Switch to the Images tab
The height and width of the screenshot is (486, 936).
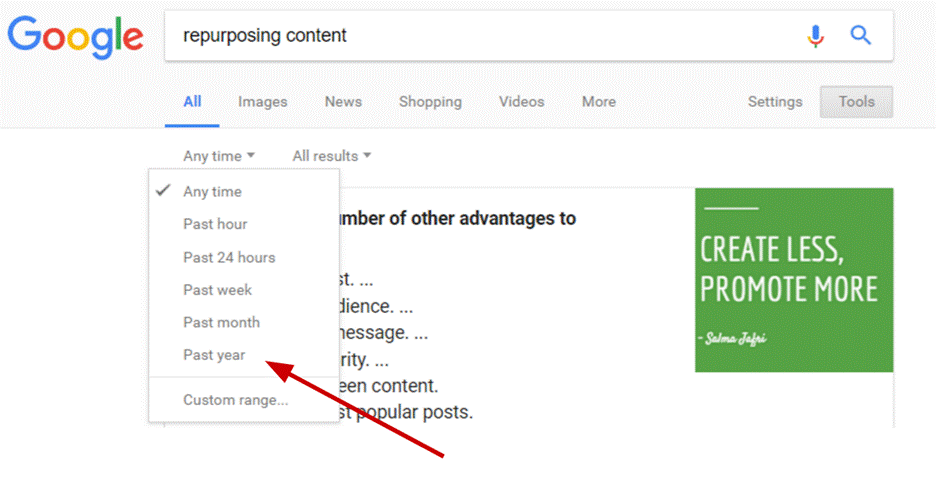click(x=262, y=102)
